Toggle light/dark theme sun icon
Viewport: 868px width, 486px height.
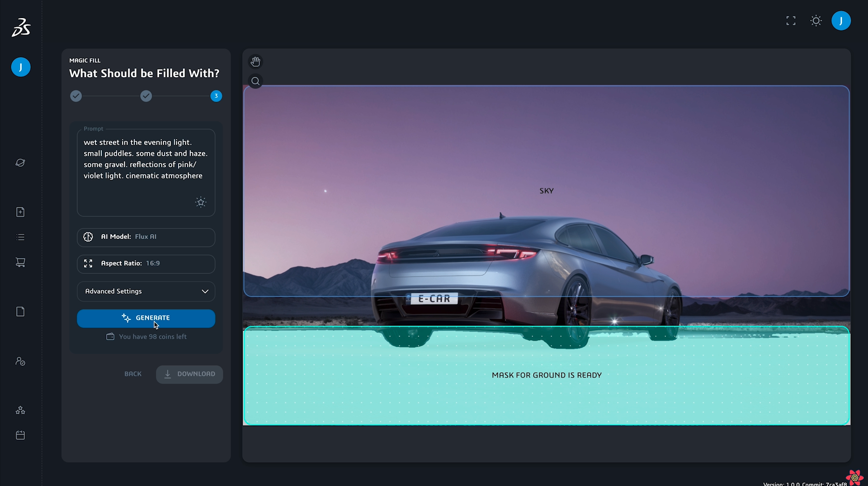[x=816, y=21]
